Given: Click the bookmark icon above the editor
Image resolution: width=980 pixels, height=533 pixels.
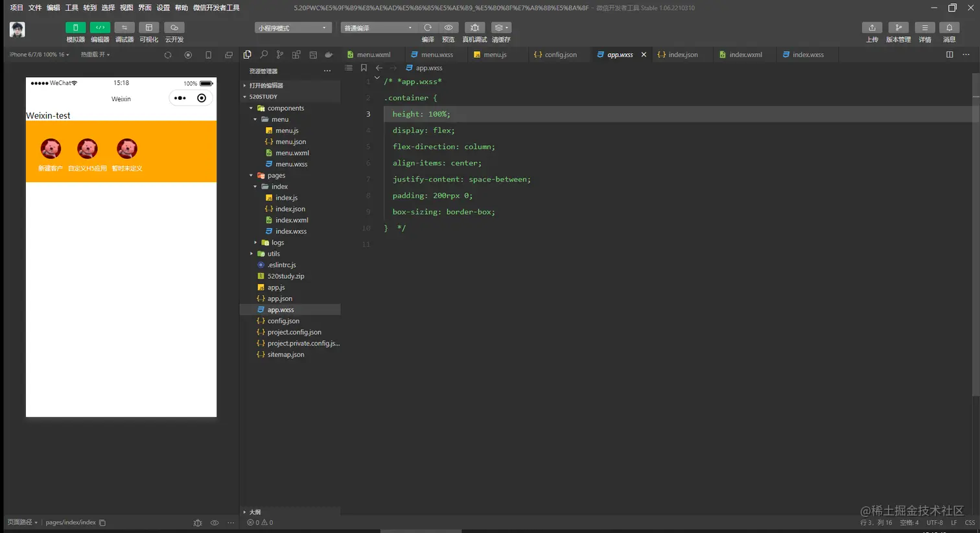Looking at the screenshot, I should [x=364, y=67].
